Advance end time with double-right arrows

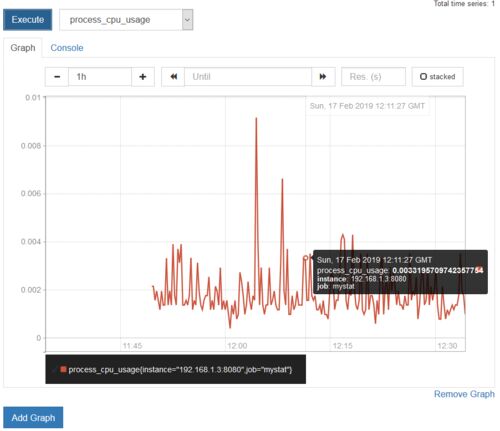click(323, 77)
